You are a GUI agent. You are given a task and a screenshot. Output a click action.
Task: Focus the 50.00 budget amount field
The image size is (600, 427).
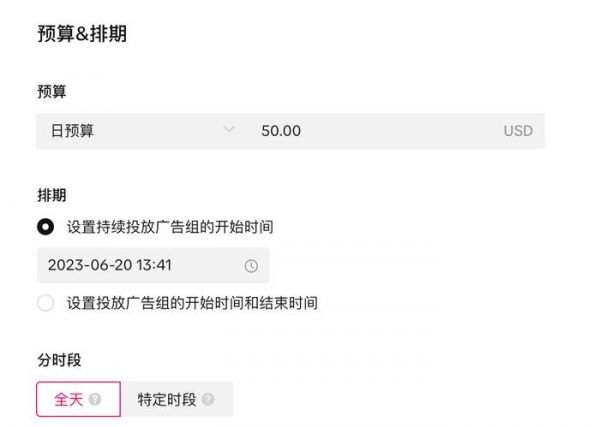point(281,131)
